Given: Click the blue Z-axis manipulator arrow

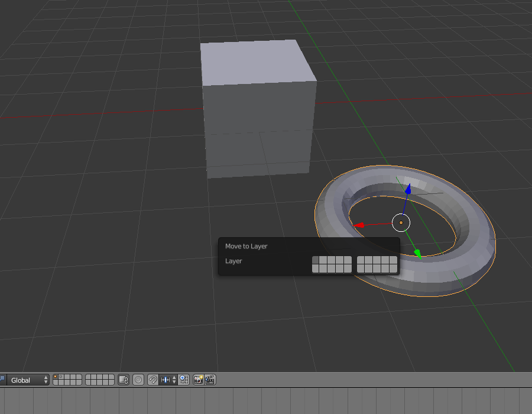Looking at the screenshot, I should click(x=408, y=189).
